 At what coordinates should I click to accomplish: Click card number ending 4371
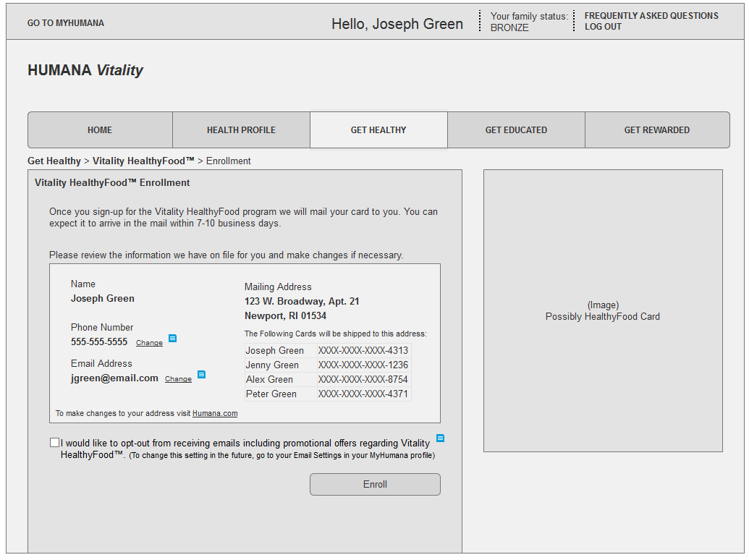click(x=363, y=394)
